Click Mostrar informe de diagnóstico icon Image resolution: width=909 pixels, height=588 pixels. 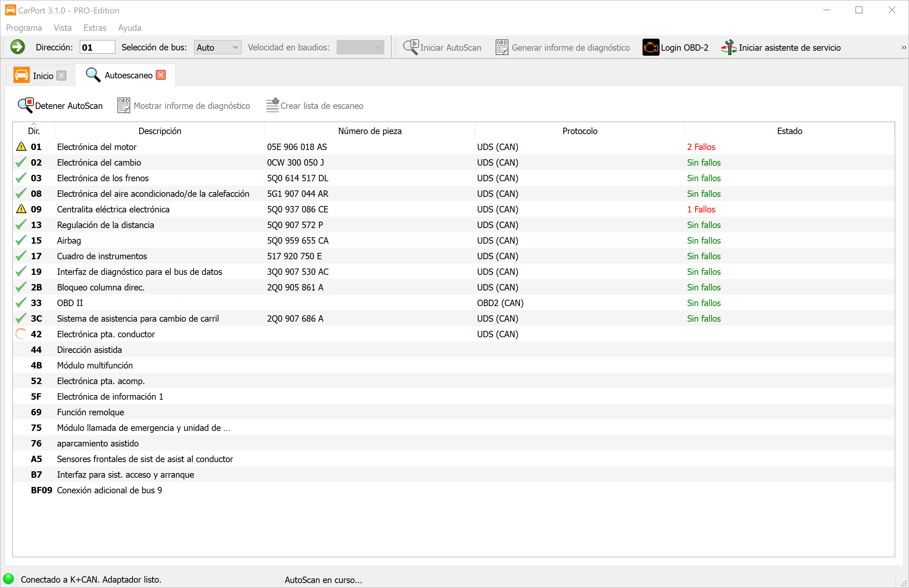(123, 106)
